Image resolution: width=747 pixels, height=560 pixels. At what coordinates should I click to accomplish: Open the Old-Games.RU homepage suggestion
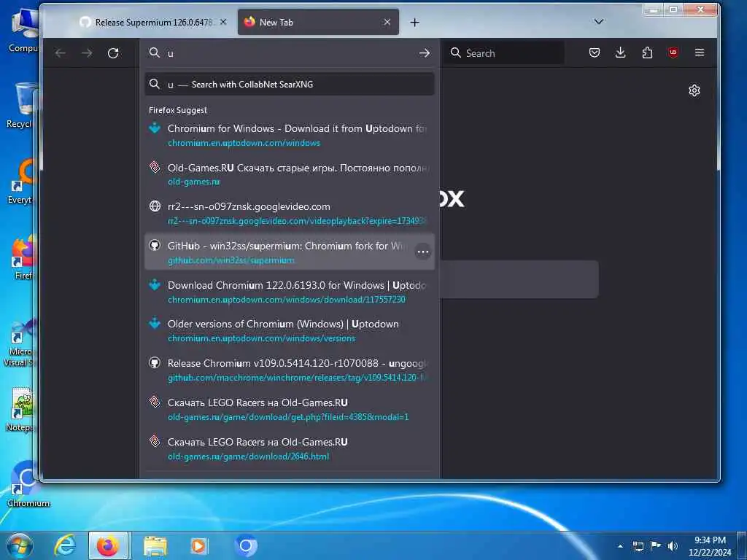290,174
